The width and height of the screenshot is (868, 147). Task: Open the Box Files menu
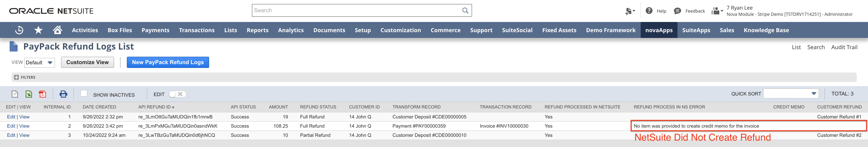[120, 30]
